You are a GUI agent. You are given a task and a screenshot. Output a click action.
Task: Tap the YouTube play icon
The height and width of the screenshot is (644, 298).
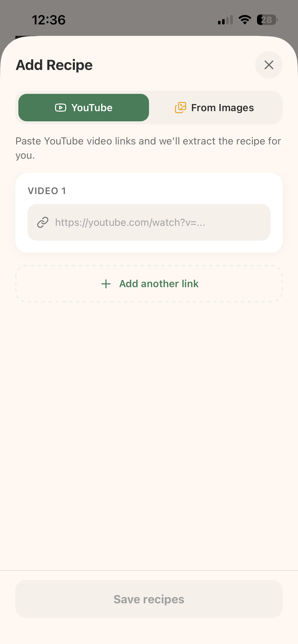coord(61,108)
